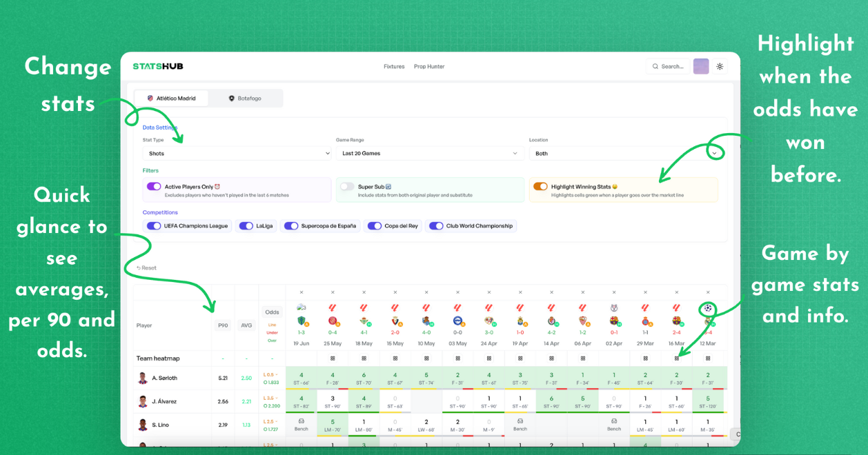Click the J. Álvarez player name
This screenshot has height=455, width=868.
(x=164, y=401)
